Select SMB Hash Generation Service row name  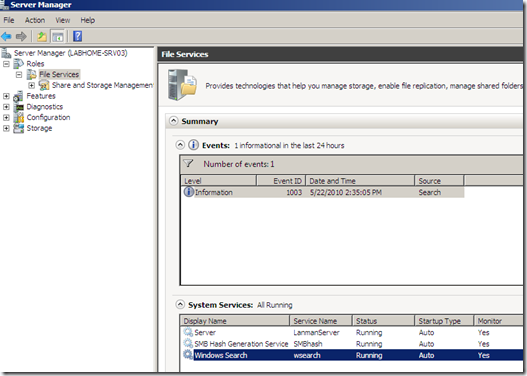point(241,344)
